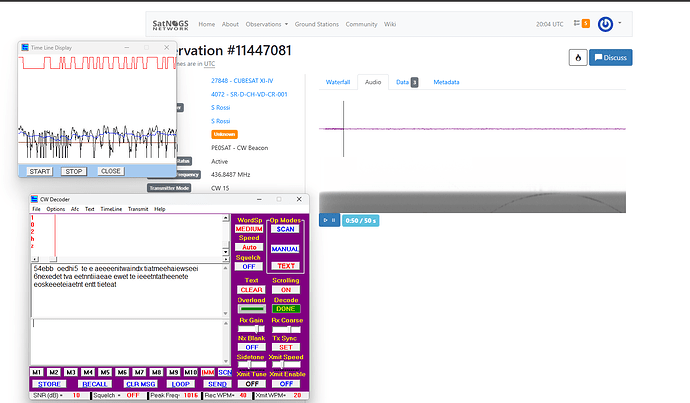690x403 pixels.
Task: Click the Time Line Display window icon
Action: click(x=25, y=48)
